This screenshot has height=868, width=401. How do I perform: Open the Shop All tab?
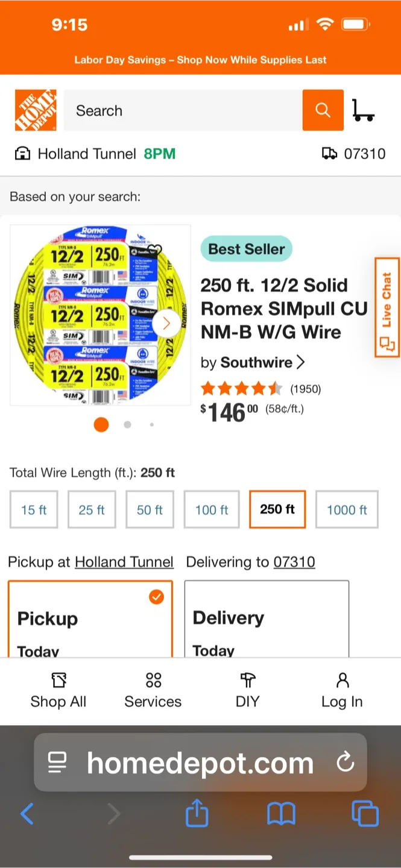(x=58, y=691)
